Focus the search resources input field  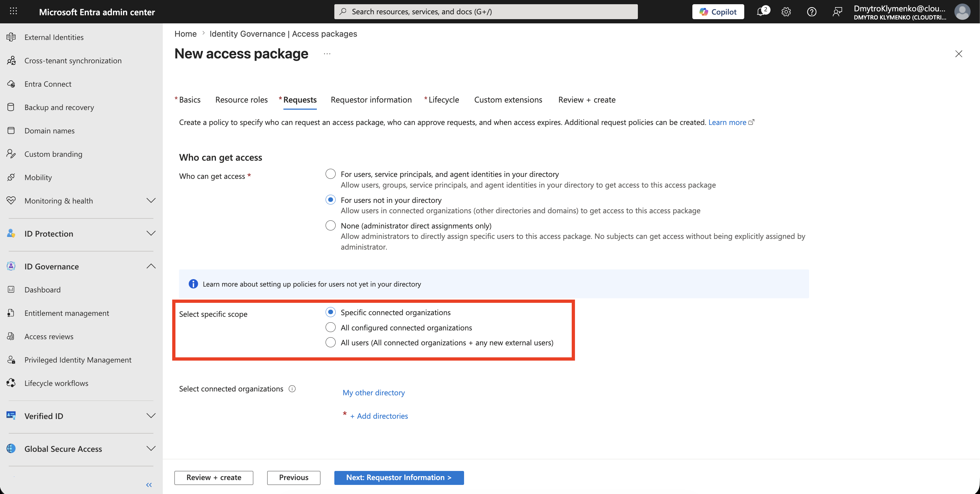(486, 12)
